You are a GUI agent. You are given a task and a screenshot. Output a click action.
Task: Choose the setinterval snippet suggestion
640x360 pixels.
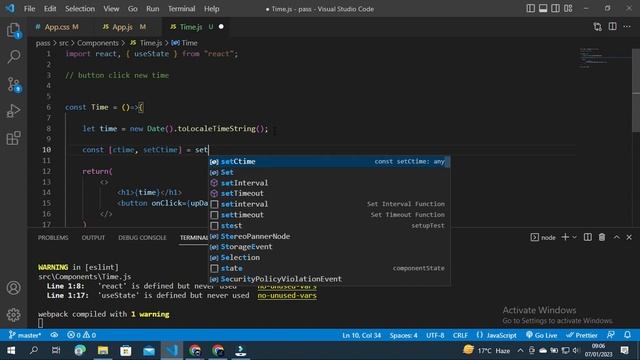329,204
